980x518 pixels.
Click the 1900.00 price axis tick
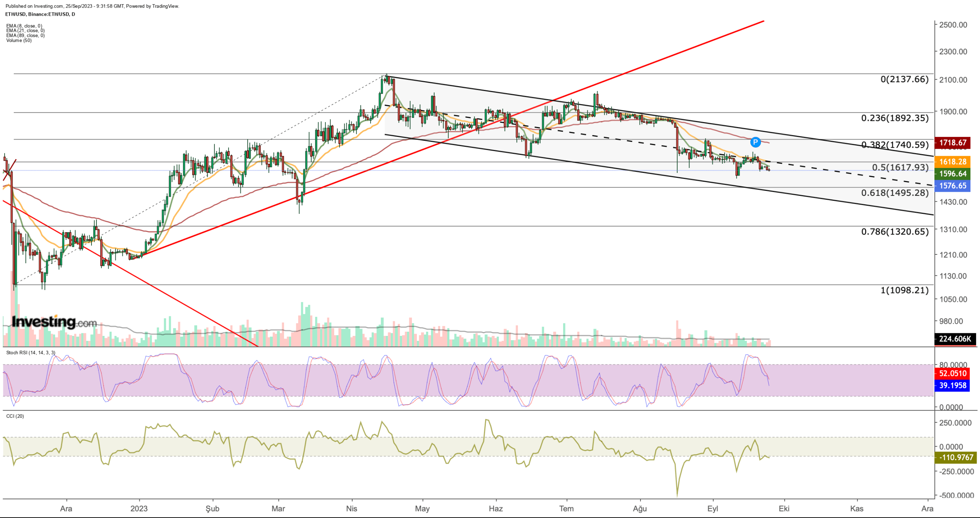[953, 112]
